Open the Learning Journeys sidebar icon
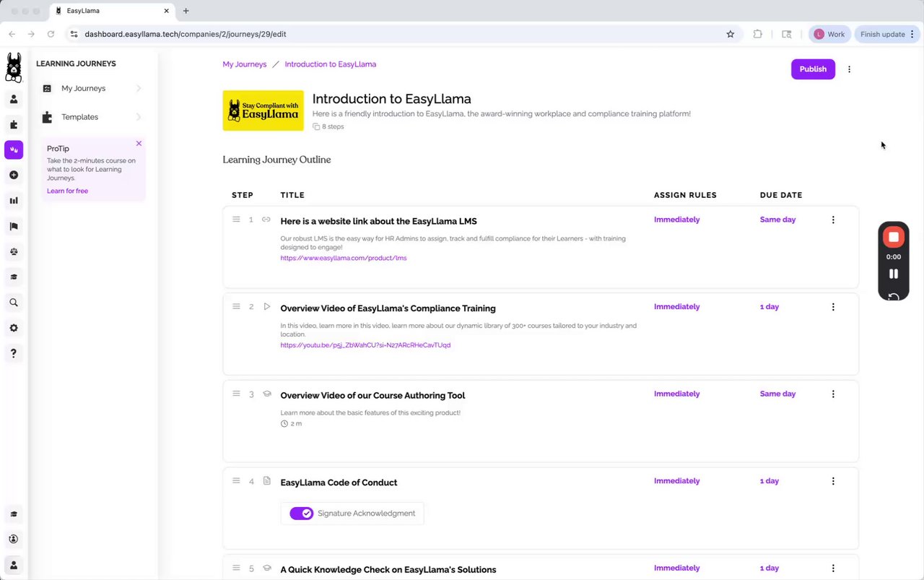The height and width of the screenshot is (580, 924). 14,150
